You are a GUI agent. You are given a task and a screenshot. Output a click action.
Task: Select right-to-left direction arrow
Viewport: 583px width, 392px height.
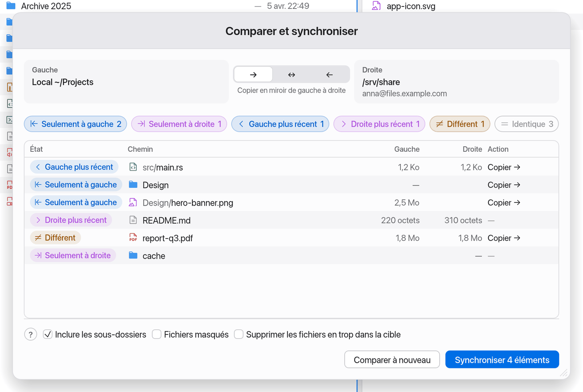pyautogui.click(x=329, y=75)
